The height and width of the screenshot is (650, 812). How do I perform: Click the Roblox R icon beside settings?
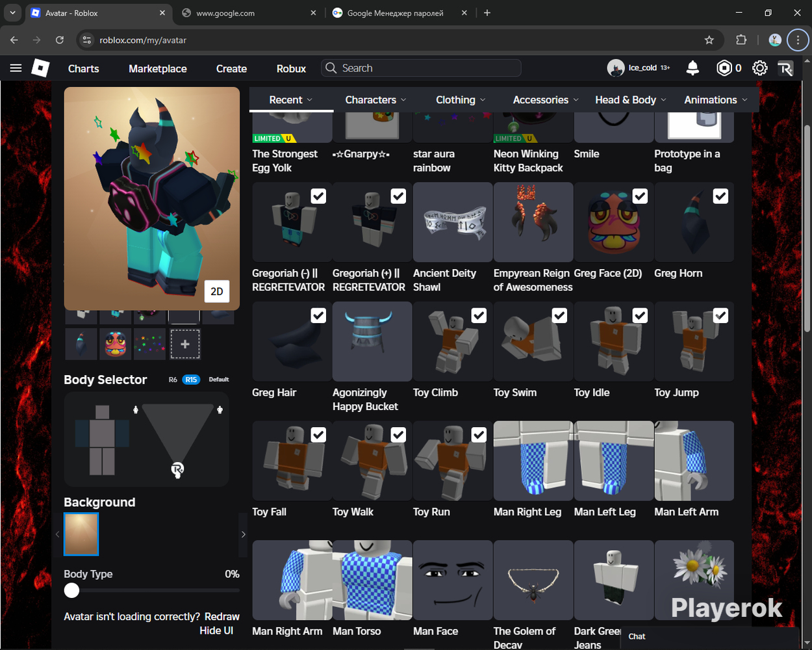(785, 68)
